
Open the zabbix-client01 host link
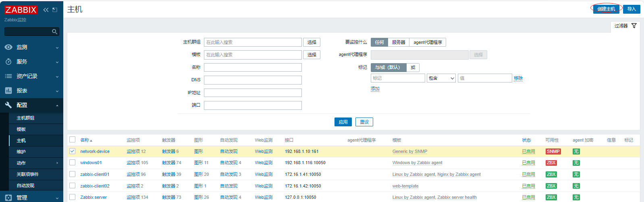[x=95, y=174]
